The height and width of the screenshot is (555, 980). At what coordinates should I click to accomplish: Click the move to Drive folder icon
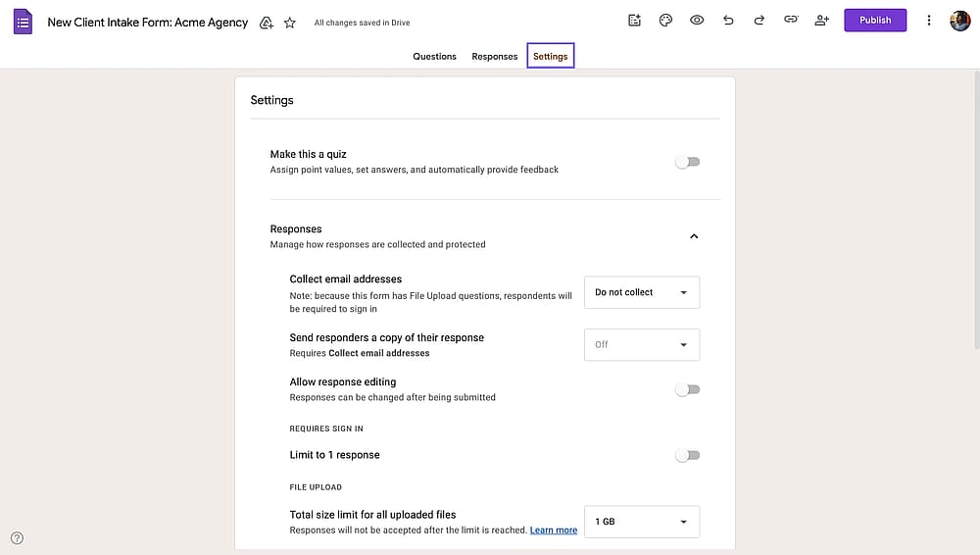coord(267,23)
